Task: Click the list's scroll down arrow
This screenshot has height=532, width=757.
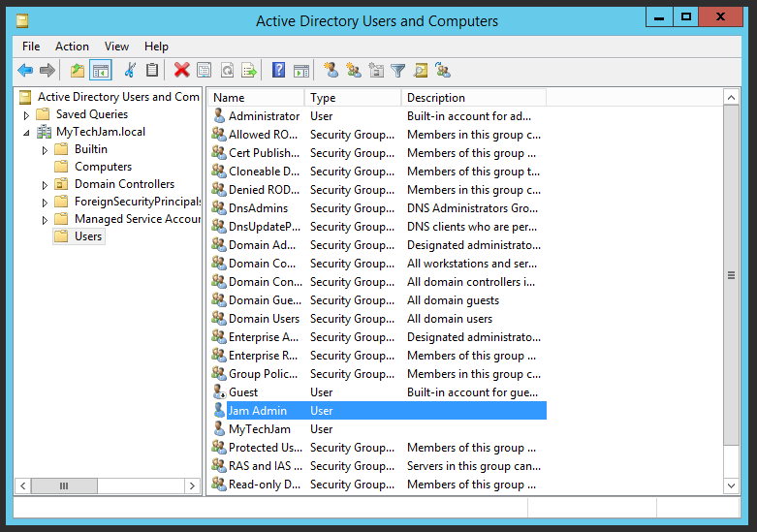Action: (731, 485)
